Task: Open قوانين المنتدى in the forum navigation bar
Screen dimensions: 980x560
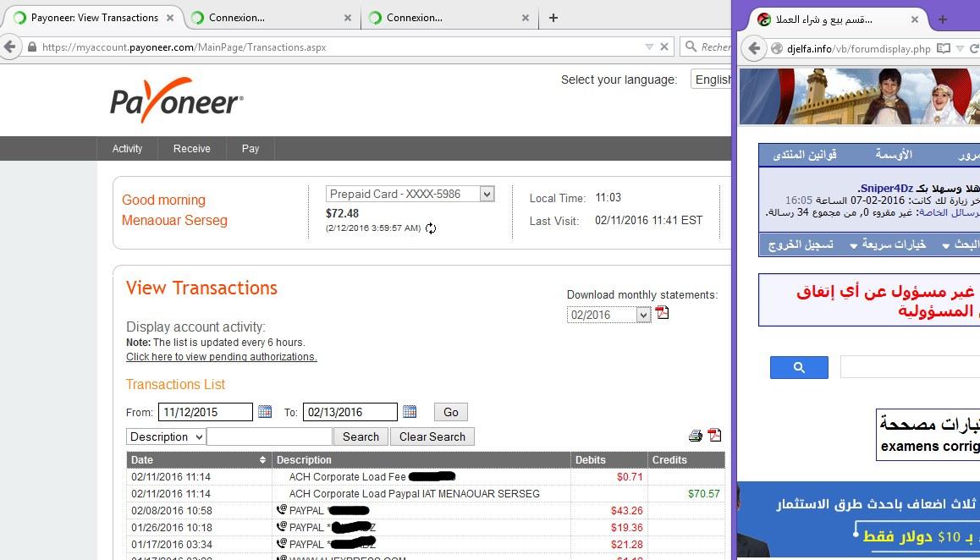Action: (805, 154)
